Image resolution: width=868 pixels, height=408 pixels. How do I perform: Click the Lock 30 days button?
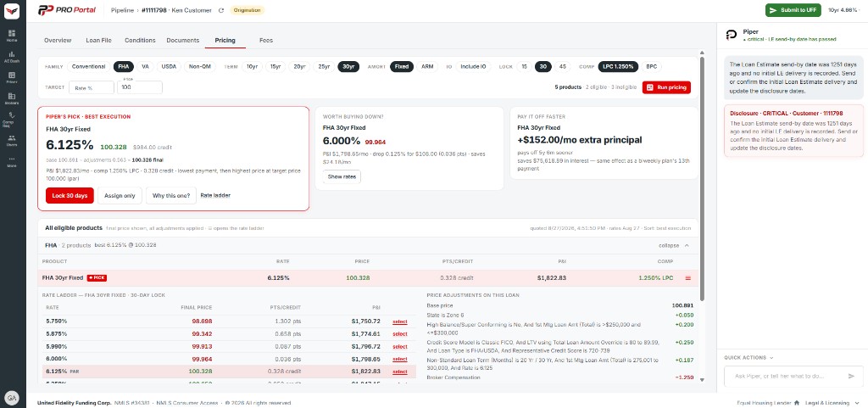coord(70,195)
